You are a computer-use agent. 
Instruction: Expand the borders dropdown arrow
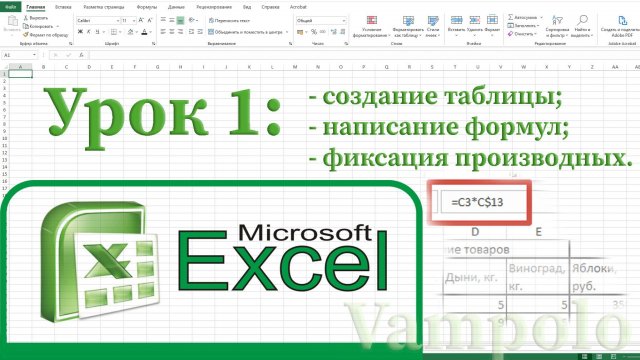coord(120,32)
